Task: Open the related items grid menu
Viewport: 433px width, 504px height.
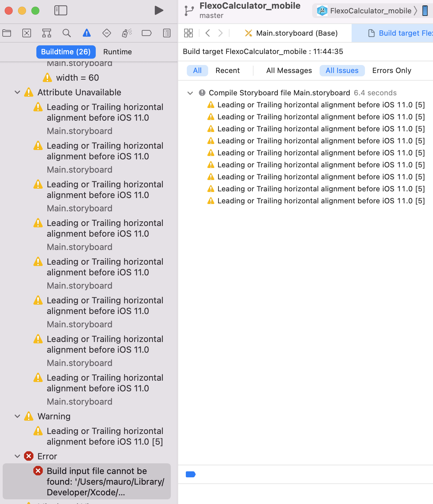Action: [x=188, y=33]
